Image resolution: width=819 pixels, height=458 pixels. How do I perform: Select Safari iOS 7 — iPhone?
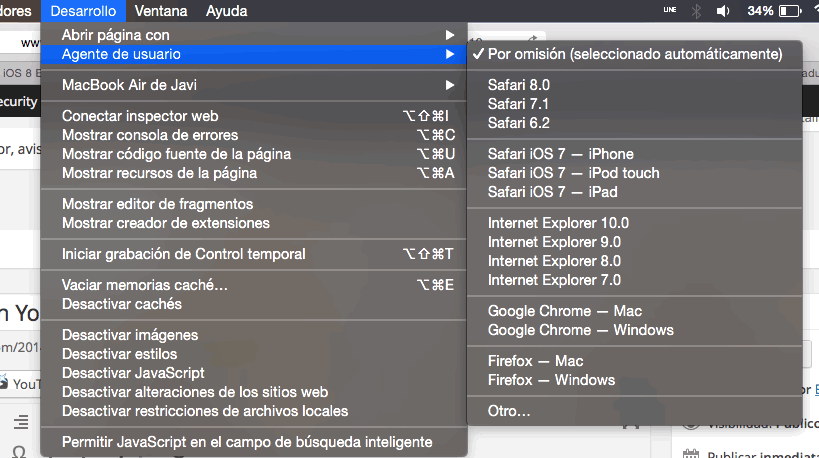(x=635, y=154)
